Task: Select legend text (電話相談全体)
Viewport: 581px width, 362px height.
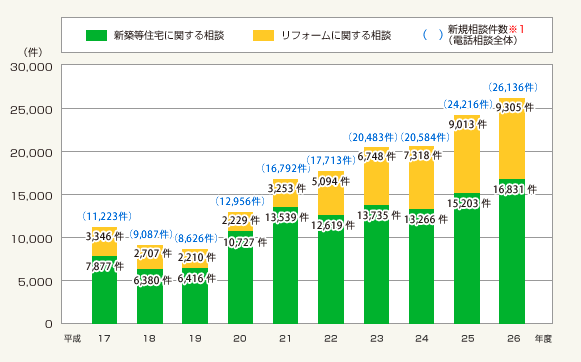Action: 482,40
